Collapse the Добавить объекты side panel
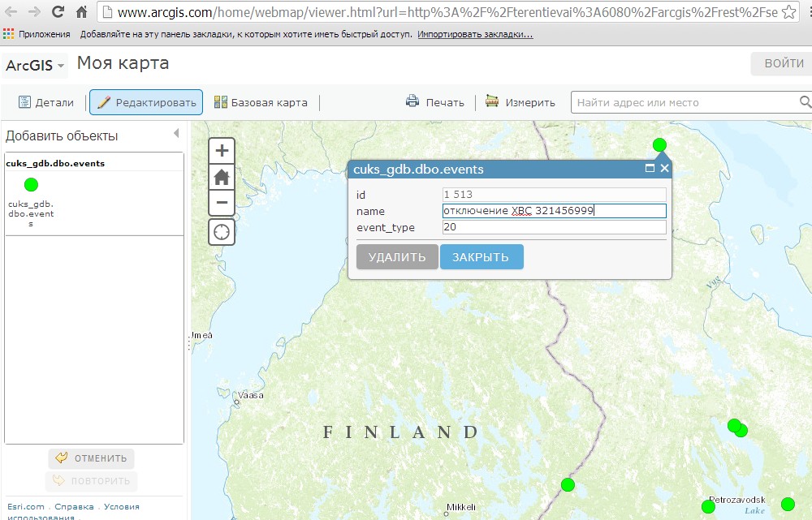The width and height of the screenshot is (812, 520). click(176, 134)
